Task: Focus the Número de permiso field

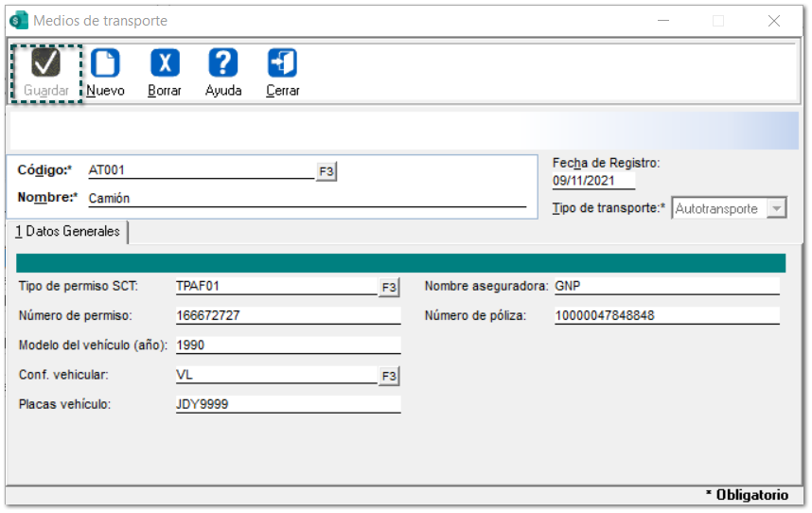Action: tap(288, 316)
